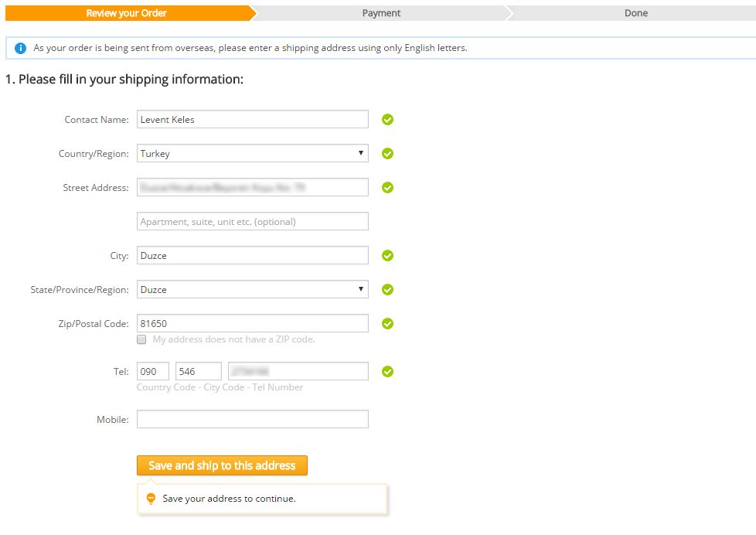
Task: Select the Review your Order step
Action: click(127, 13)
